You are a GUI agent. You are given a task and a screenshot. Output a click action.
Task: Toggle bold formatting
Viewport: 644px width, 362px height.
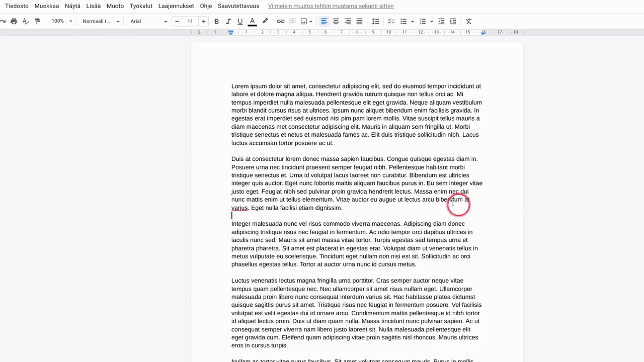coord(216,21)
